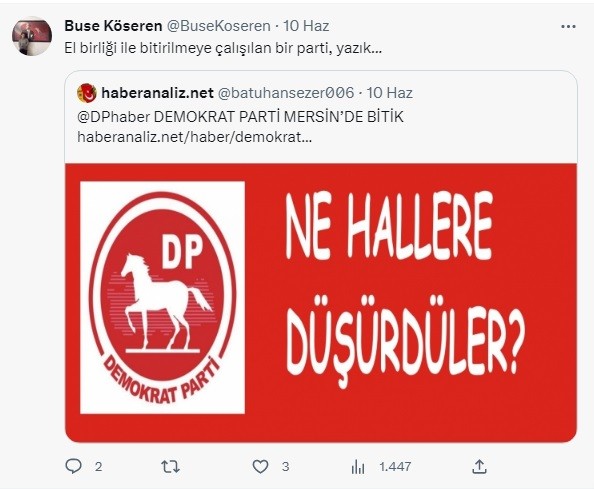
Task: Like the tweet with heart icon
Action: [x=260, y=467]
